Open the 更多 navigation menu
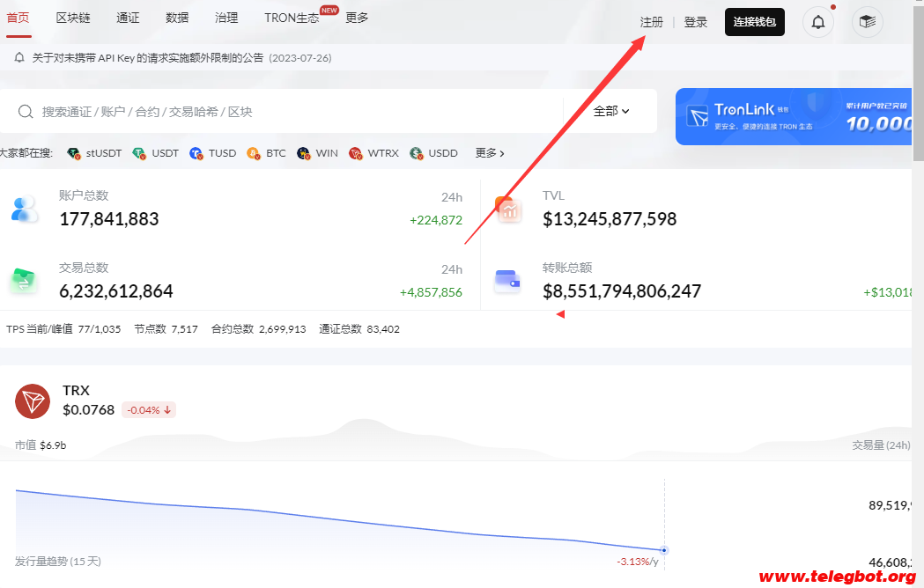The width and height of the screenshot is (924, 588). [x=357, y=18]
